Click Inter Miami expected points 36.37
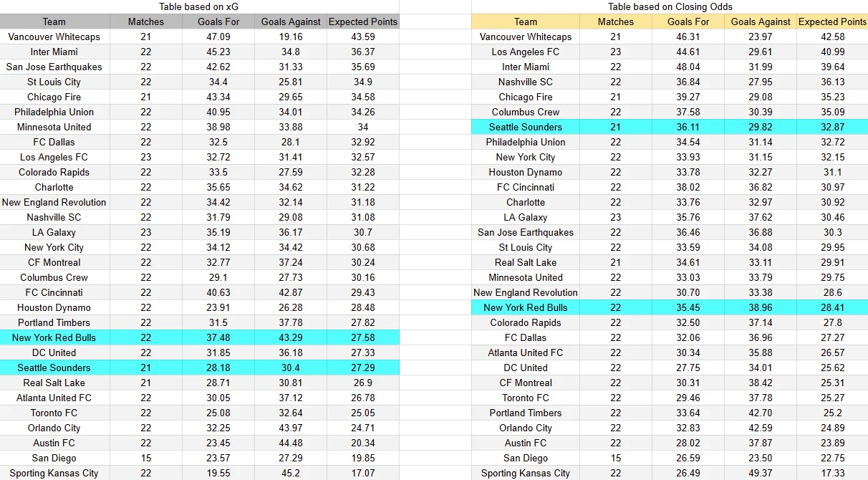 coord(363,52)
